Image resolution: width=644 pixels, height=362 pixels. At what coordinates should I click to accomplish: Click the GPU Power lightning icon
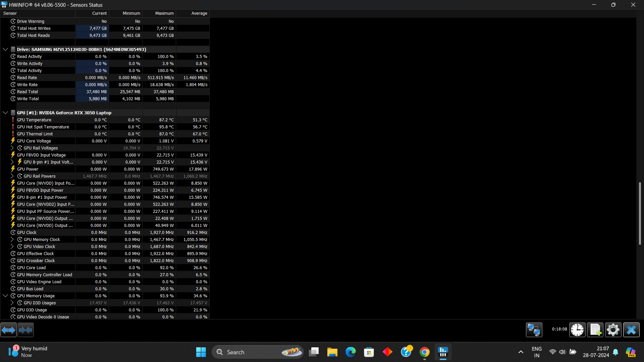click(13, 169)
